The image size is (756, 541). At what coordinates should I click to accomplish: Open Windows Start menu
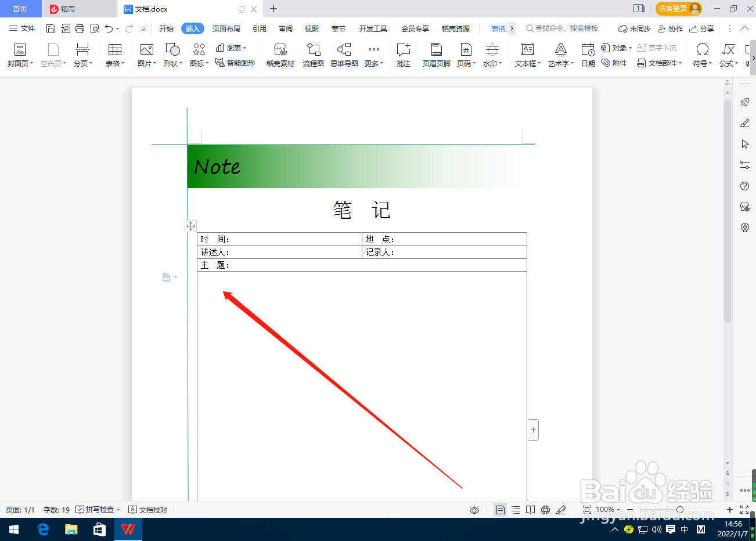click(14, 529)
